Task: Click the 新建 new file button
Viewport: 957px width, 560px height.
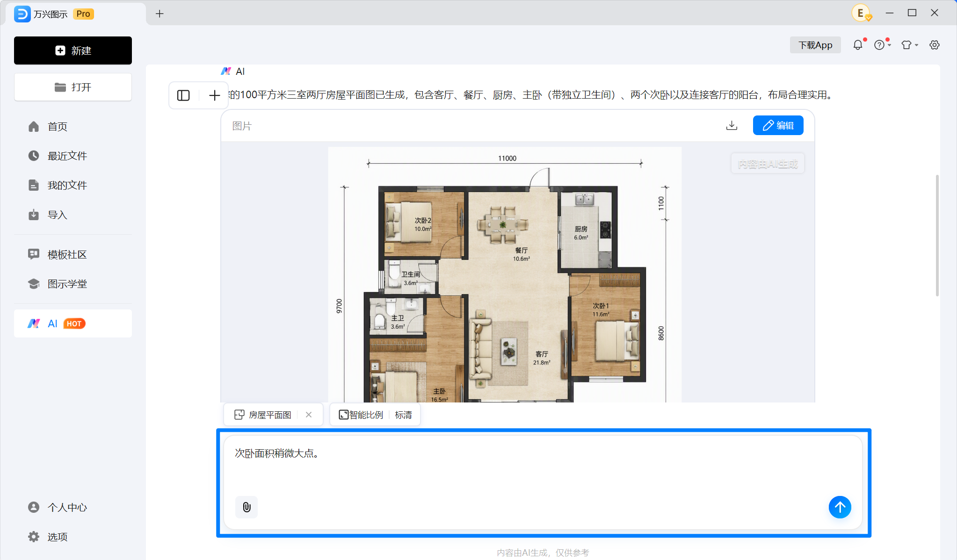Action: pos(73,50)
